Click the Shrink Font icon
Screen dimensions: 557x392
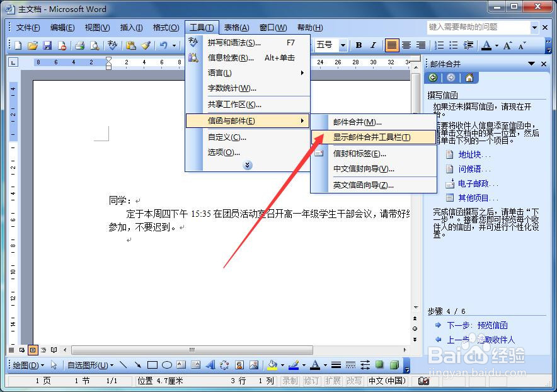(522, 45)
